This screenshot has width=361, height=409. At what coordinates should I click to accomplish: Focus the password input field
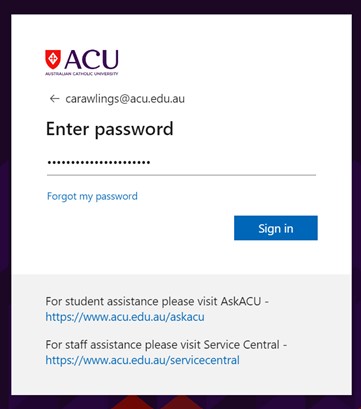tap(181, 163)
